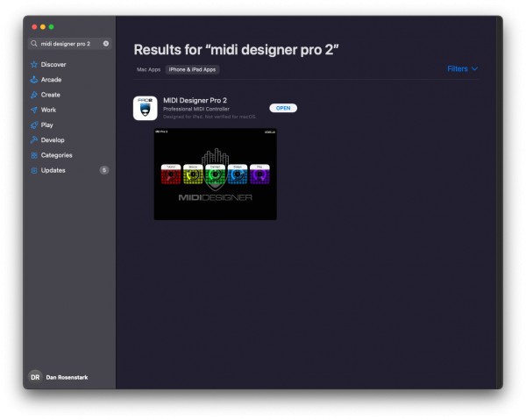
Task: Open the MIDI Designer Pro 2 title link
Action: (195, 100)
